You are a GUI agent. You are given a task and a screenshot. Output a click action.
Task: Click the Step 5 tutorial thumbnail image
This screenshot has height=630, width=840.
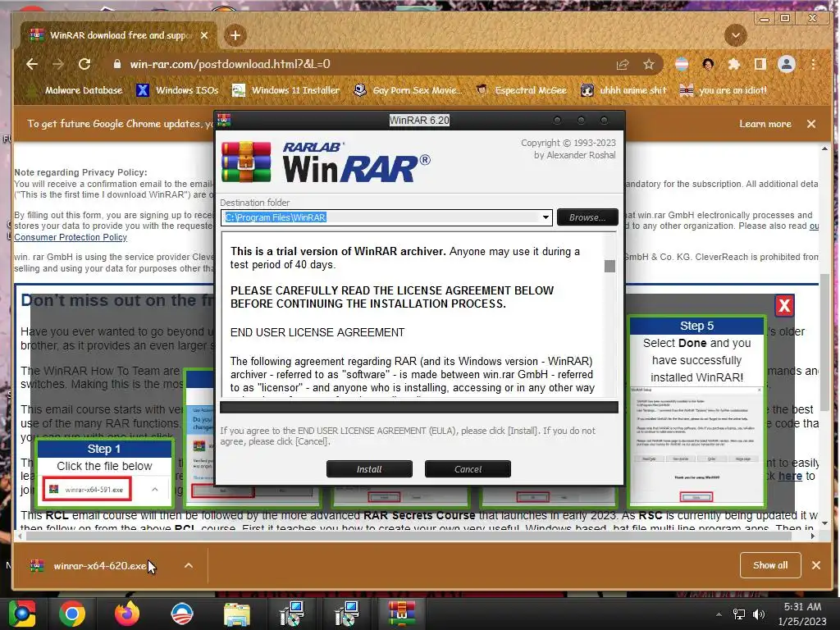coord(696,445)
